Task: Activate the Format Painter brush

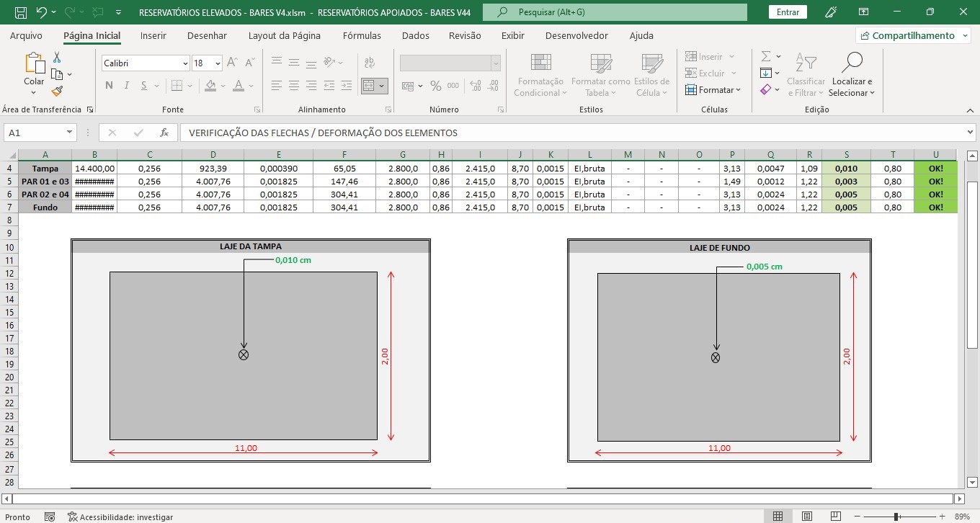Action: pos(57,91)
